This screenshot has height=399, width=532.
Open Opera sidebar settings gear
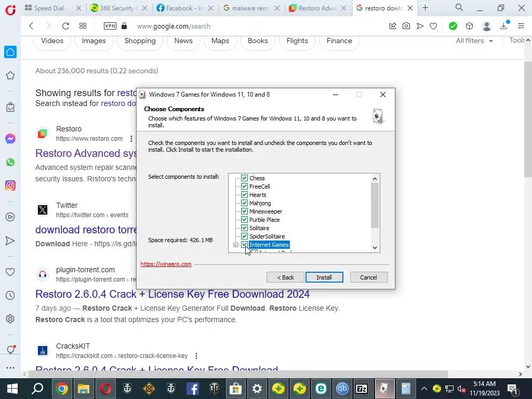[10, 319]
